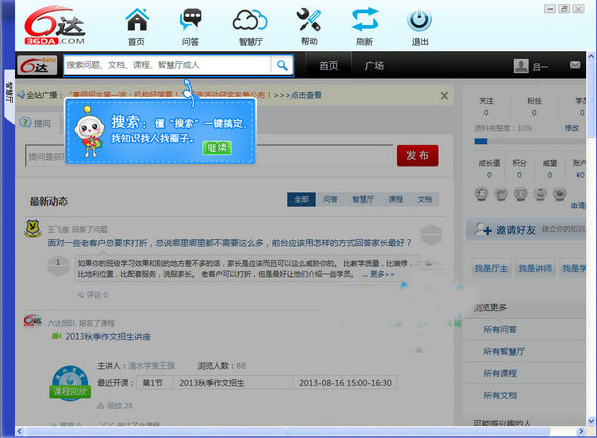Viewport: 597px width, 438px height.
Task: Select the 全部 filter tab
Action: coord(301,199)
